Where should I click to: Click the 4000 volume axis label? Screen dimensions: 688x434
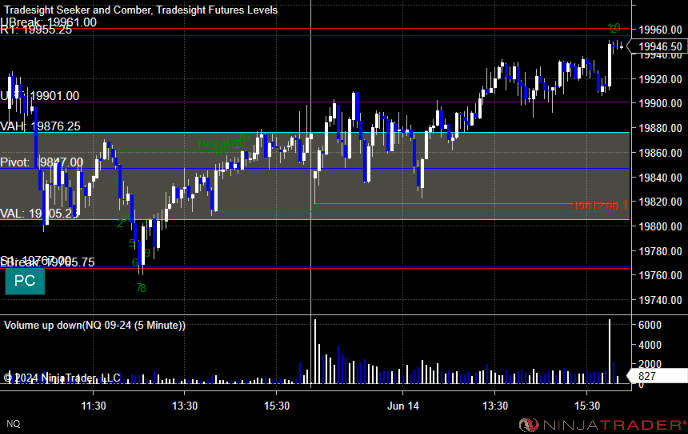tap(650, 345)
